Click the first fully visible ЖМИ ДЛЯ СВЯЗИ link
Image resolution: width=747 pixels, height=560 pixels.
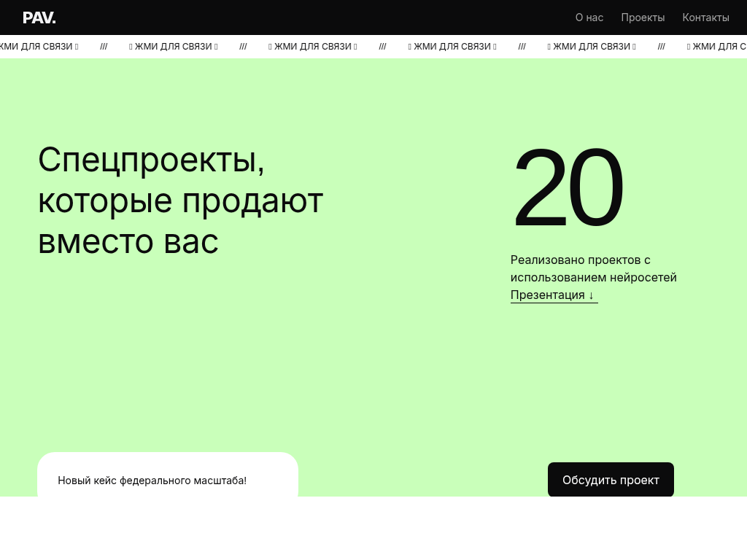click(x=174, y=47)
